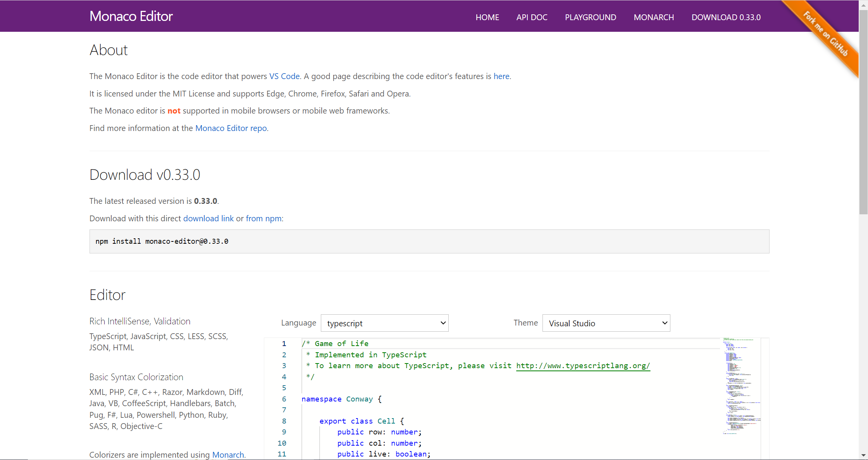This screenshot has height=460, width=868.
Task: Click line number 11 in the editor
Action: click(282, 454)
